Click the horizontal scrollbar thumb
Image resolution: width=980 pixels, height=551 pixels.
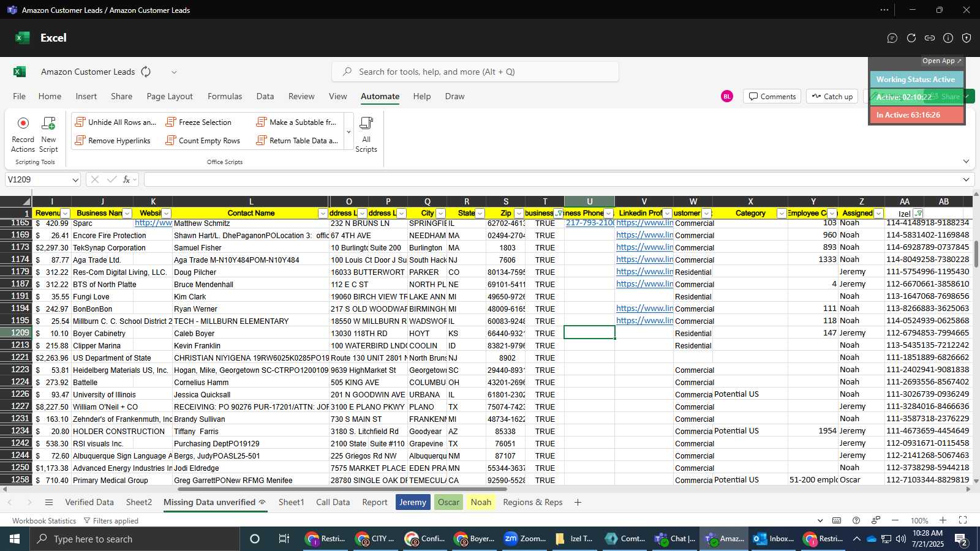point(342,489)
